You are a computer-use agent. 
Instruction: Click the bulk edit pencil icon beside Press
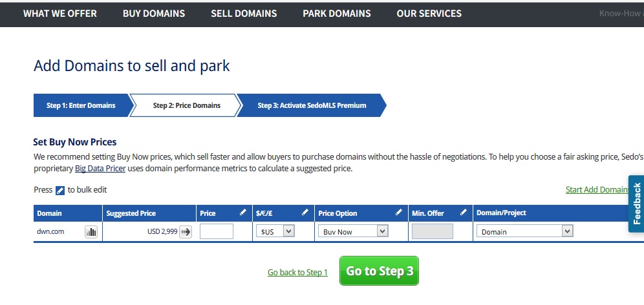click(60, 190)
